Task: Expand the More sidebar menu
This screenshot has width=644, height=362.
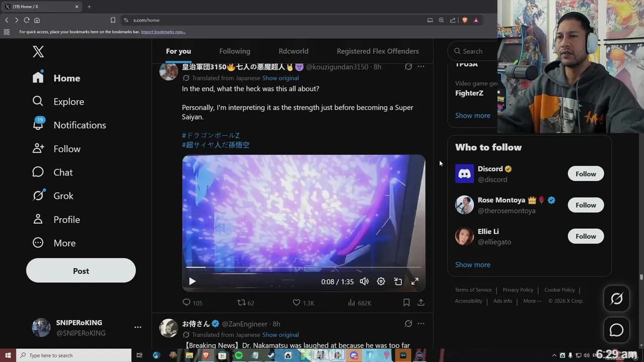Action: [54, 243]
